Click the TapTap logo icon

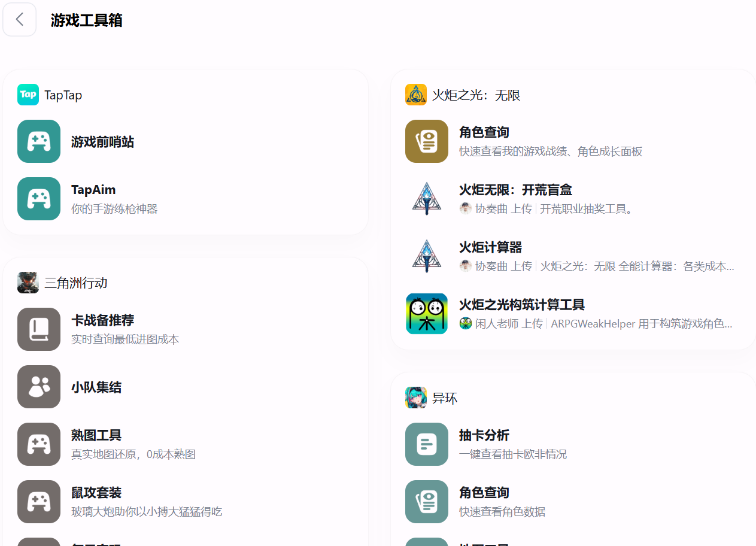[x=28, y=95]
